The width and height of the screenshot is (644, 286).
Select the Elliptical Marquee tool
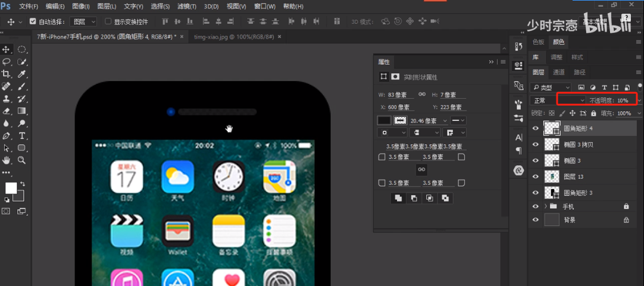[22, 50]
